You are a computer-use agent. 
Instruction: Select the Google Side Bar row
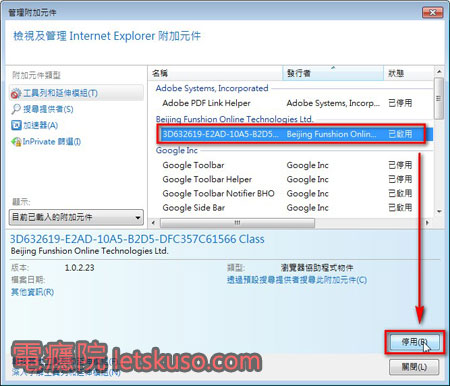[x=292, y=208]
